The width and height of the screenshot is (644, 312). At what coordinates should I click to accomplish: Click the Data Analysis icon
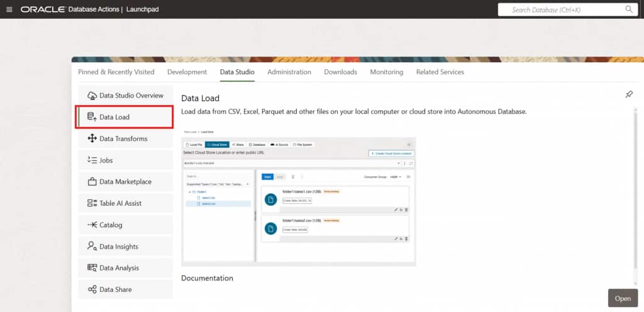point(92,268)
